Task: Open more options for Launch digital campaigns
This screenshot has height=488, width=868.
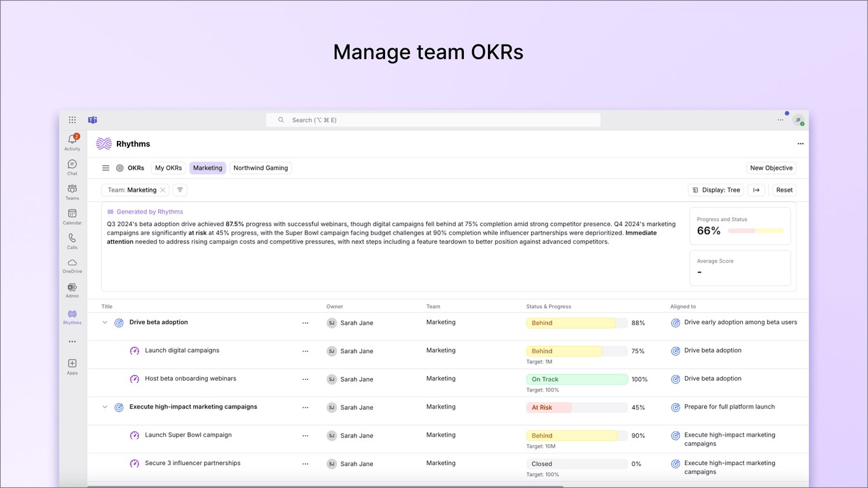Action: [x=305, y=351]
